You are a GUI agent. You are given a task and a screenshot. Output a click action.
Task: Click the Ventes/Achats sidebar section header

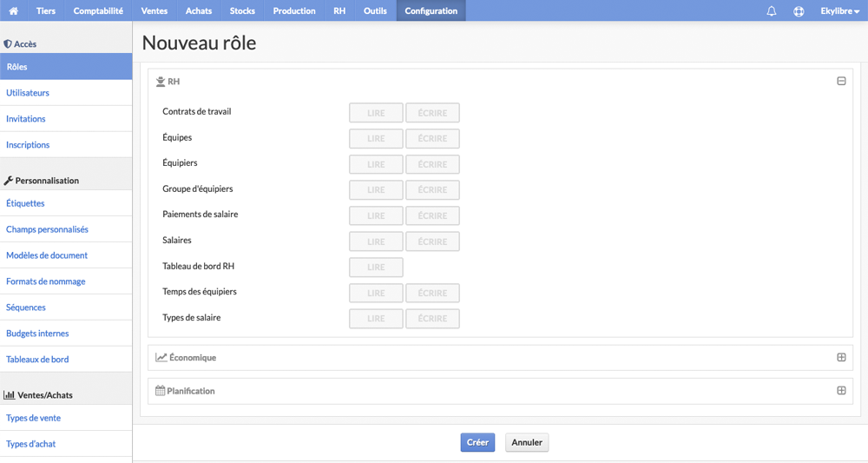pos(38,395)
